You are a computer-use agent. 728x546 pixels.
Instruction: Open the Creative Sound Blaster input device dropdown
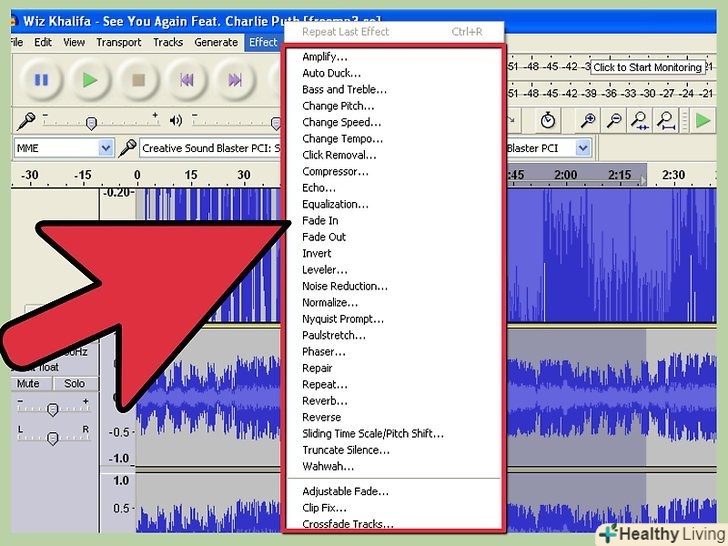click(210, 148)
